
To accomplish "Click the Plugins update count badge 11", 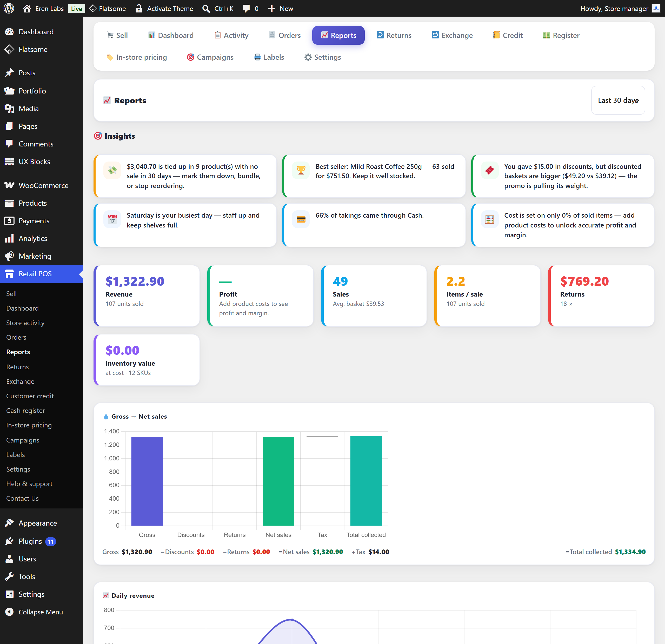I will [51, 541].
